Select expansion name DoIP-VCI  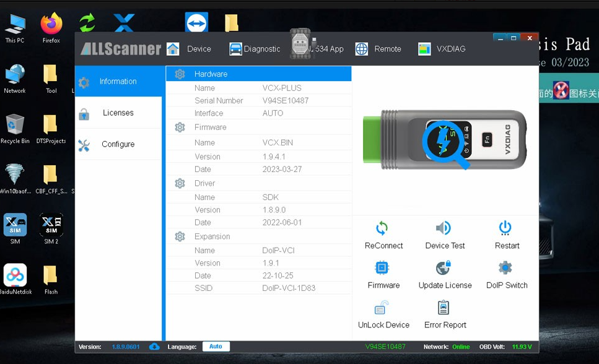coord(278,250)
